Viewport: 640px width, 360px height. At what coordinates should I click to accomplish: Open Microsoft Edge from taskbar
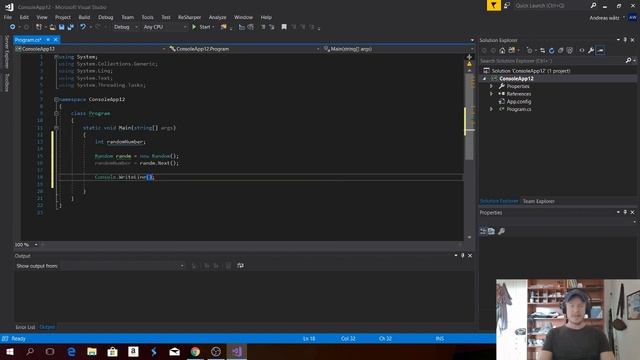pos(71,351)
